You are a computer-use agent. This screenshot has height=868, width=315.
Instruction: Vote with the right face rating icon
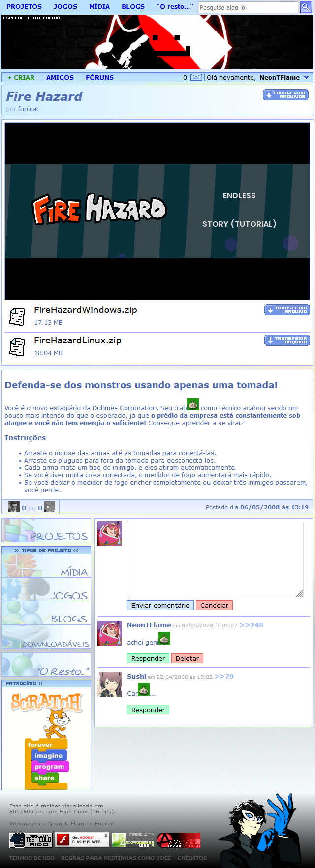click(50, 507)
